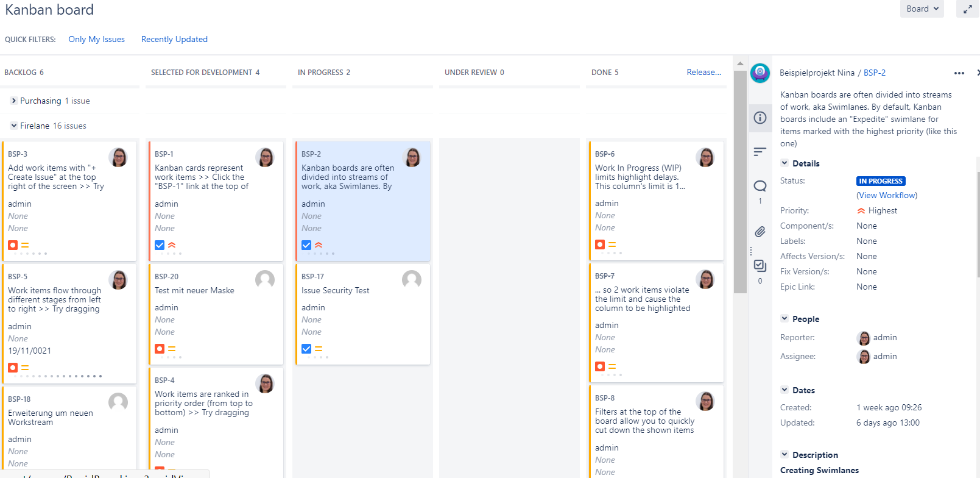
Task: Click the fullscreen expand arrows icon
Action: point(967,9)
